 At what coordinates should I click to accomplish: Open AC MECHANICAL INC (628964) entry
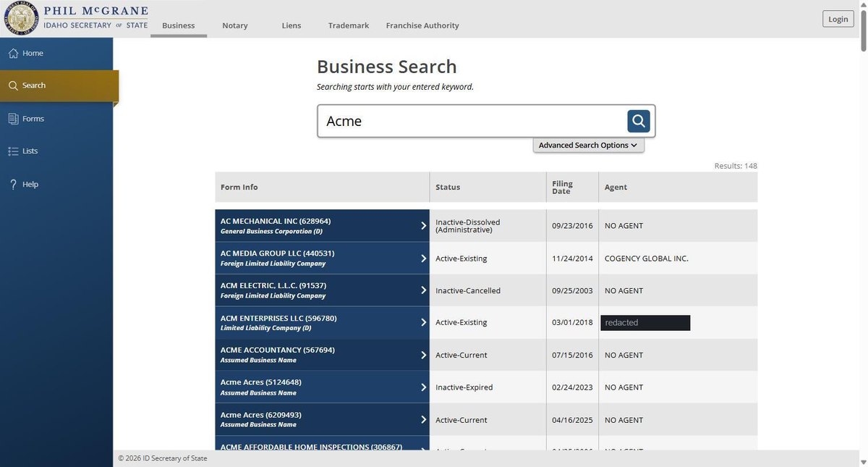coord(322,226)
